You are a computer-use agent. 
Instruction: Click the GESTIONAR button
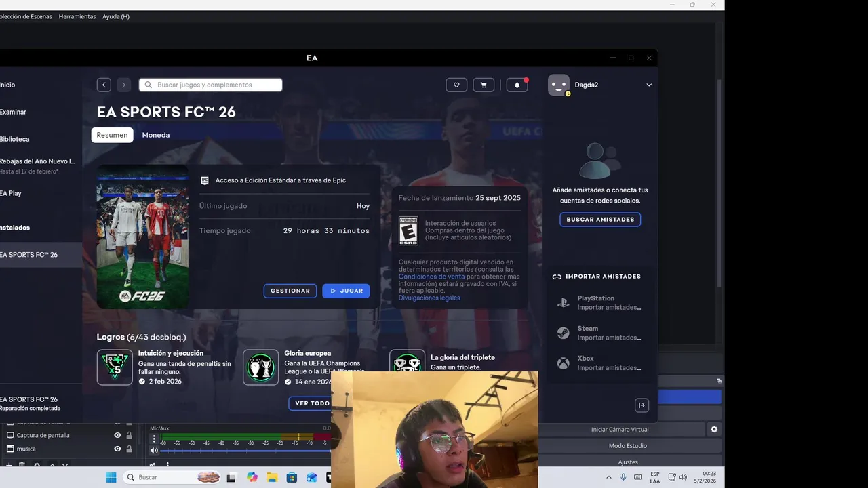coord(290,291)
